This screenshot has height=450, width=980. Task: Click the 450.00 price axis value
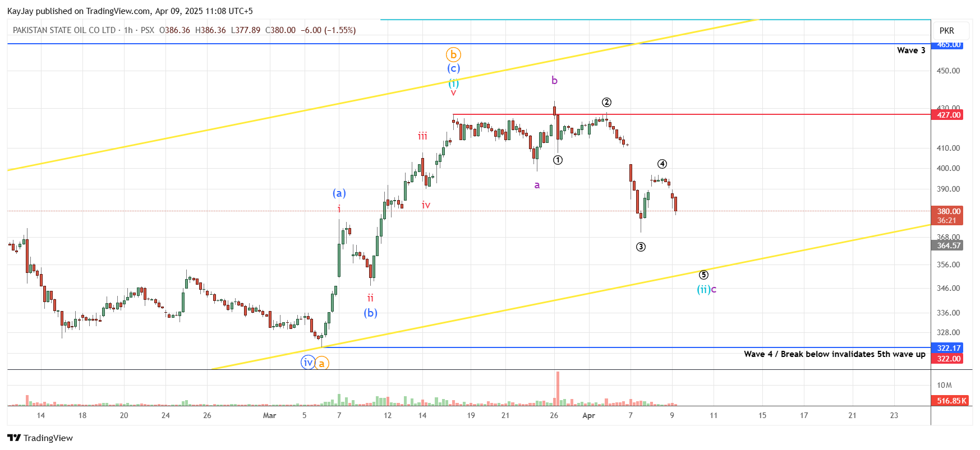pos(948,71)
